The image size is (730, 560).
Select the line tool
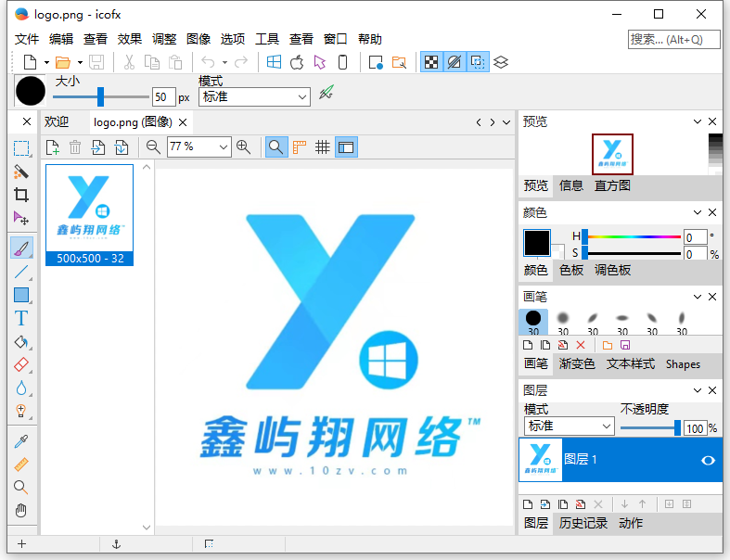pyautogui.click(x=21, y=272)
